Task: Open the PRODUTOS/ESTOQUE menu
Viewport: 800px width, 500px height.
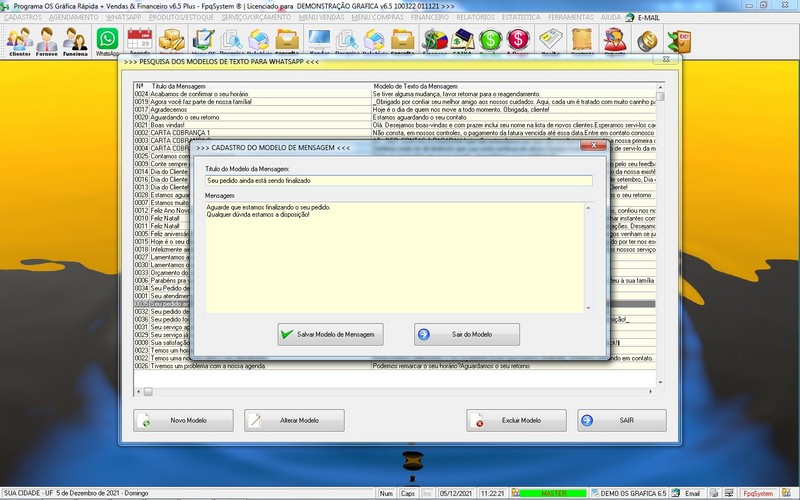Action: [181, 17]
